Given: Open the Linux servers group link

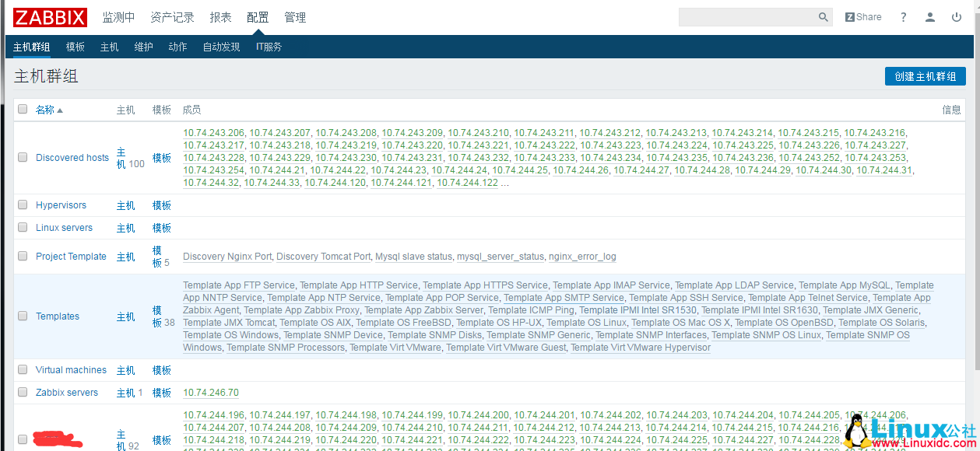Looking at the screenshot, I should (64, 228).
